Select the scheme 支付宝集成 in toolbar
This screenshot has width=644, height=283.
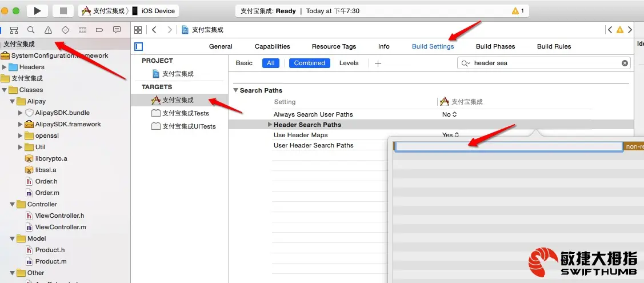point(103,11)
